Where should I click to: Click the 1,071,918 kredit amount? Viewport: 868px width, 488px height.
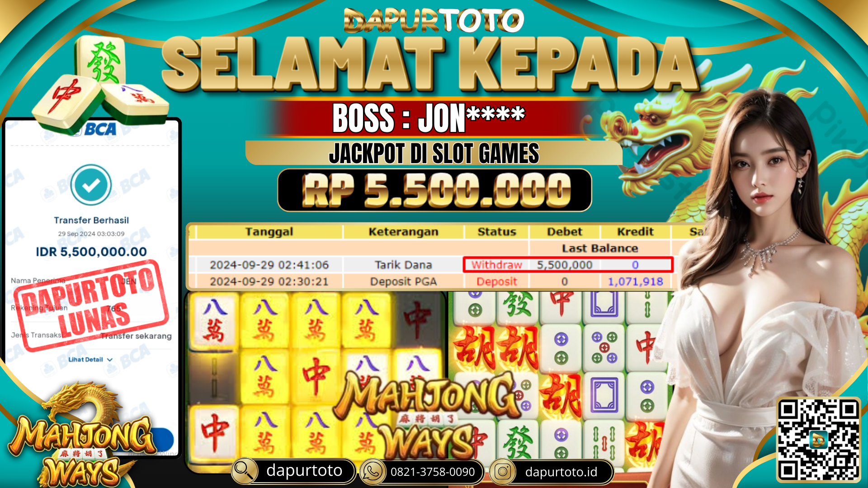coord(635,282)
